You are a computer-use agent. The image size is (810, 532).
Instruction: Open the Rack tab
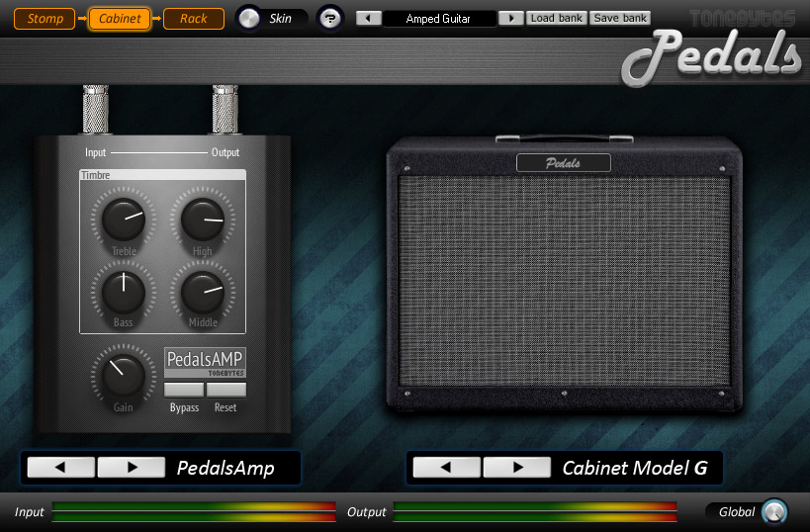click(193, 19)
